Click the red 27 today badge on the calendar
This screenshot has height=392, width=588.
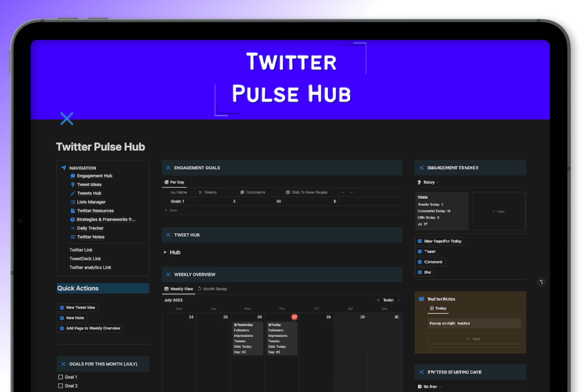294,317
